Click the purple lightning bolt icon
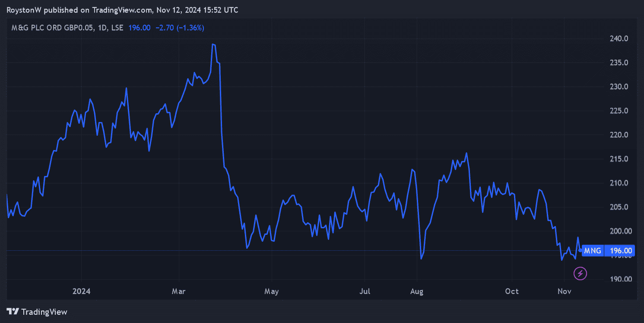This screenshot has height=323, width=644. 580,273
